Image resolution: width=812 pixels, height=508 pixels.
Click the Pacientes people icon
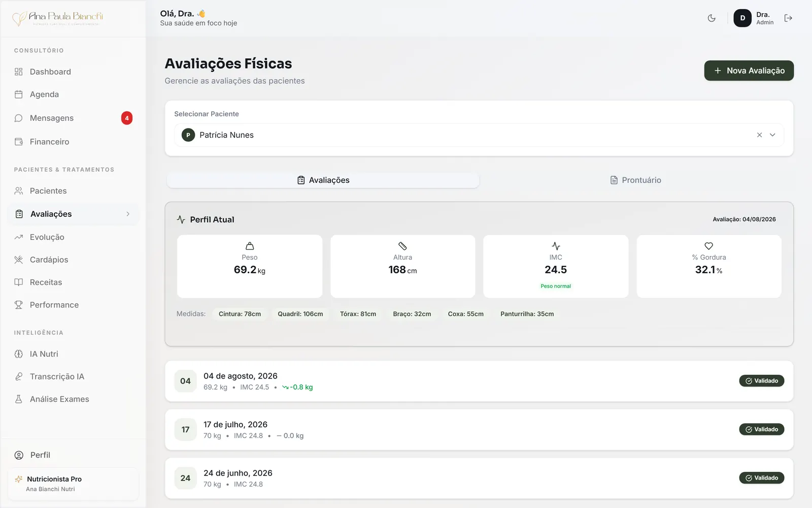coord(19,191)
